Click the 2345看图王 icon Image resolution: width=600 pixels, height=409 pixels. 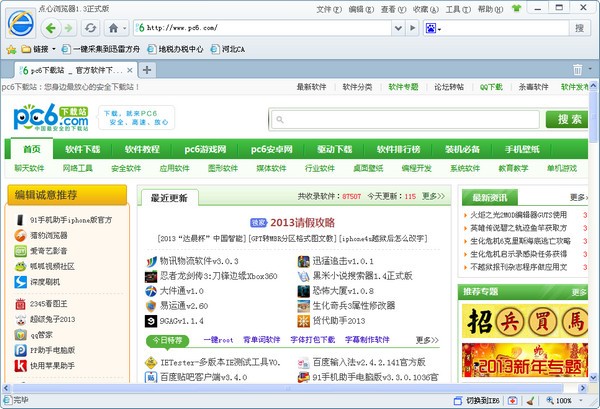point(20,304)
